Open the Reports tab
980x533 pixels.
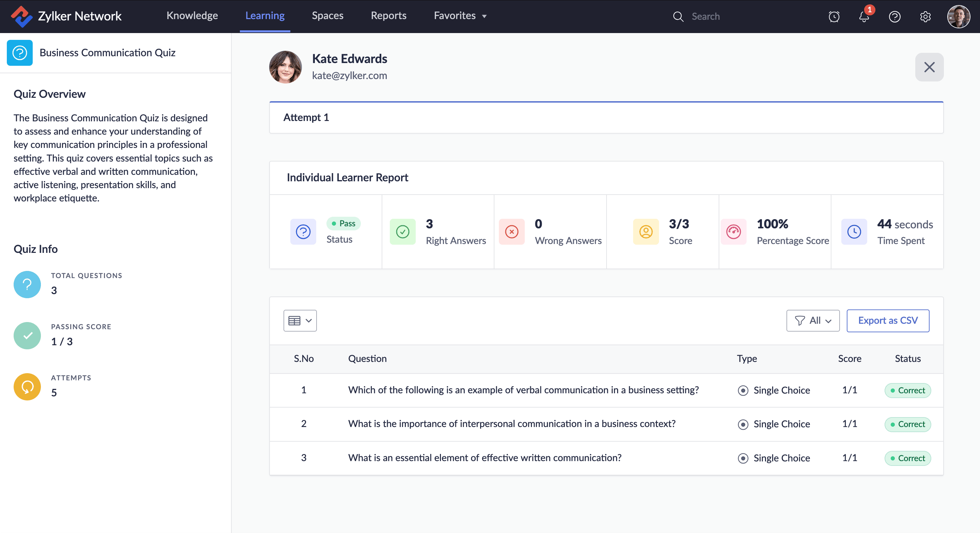(388, 16)
